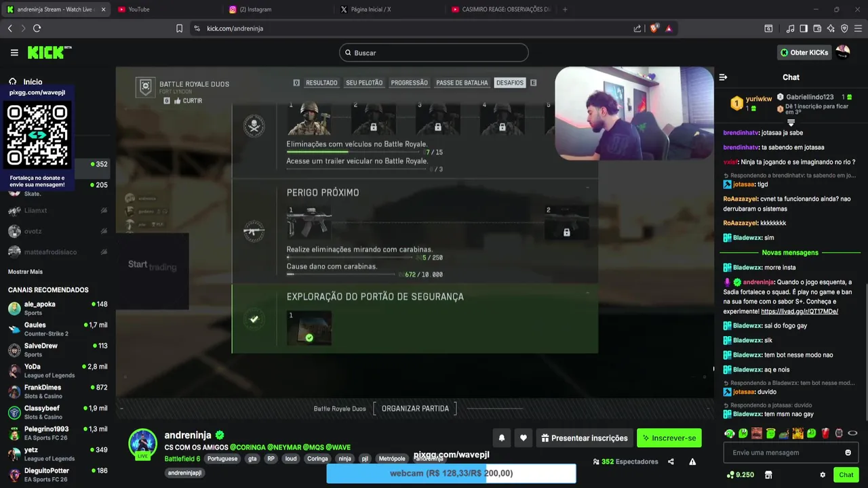This screenshot has width=868, height=488.
Task: Open a new browser tab
Action: click(x=565, y=9)
